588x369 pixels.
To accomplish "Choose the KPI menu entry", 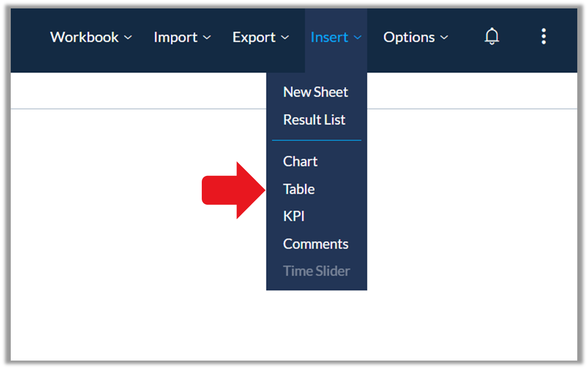I will point(294,217).
